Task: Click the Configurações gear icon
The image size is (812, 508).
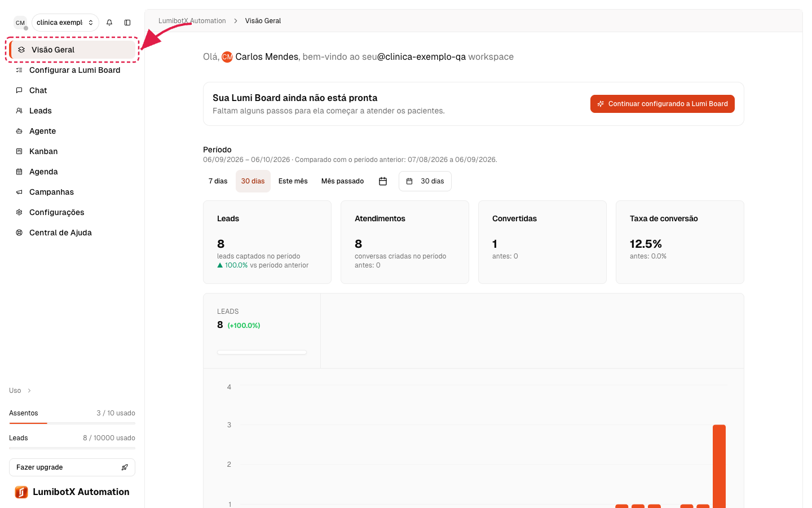Action: tap(19, 212)
